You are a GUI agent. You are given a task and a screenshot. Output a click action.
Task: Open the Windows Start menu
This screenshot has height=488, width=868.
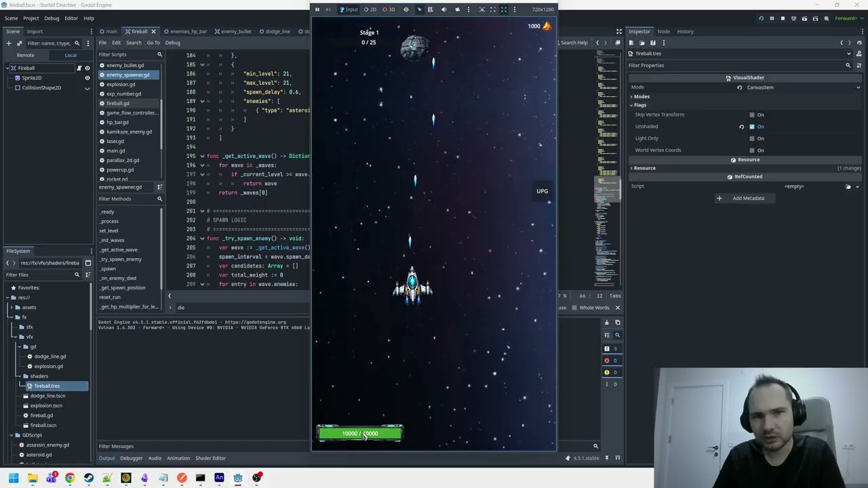(14, 478)
